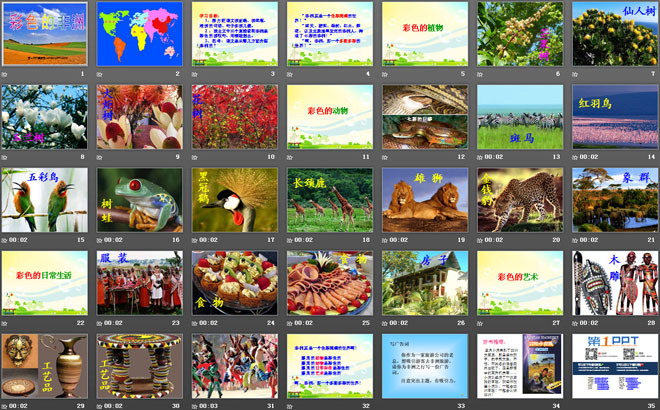Select the 彩色的植物 title slide
Image resolution: width=660 pixels, height=410 pixels.
click(424, 33)
